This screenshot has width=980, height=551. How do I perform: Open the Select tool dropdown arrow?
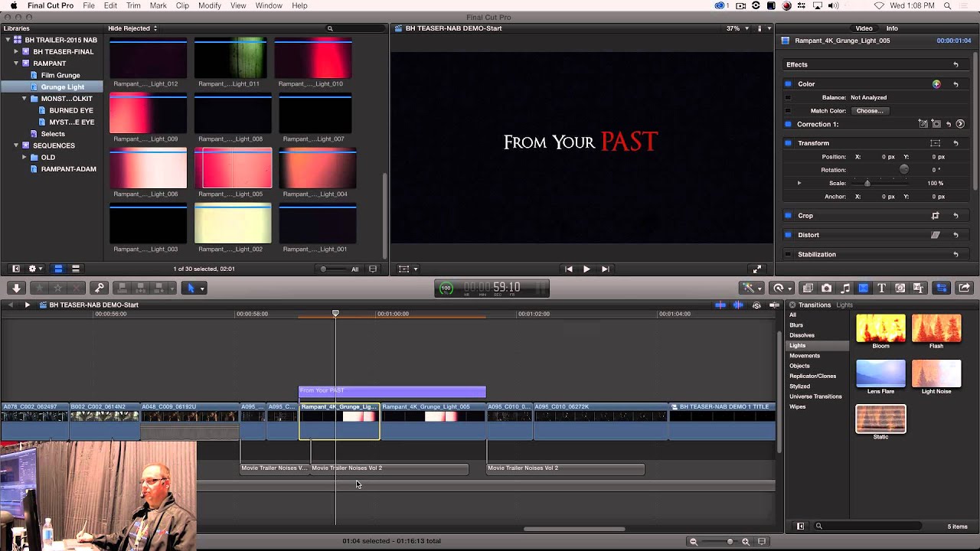pyautogui.click(x=202, y=289)
